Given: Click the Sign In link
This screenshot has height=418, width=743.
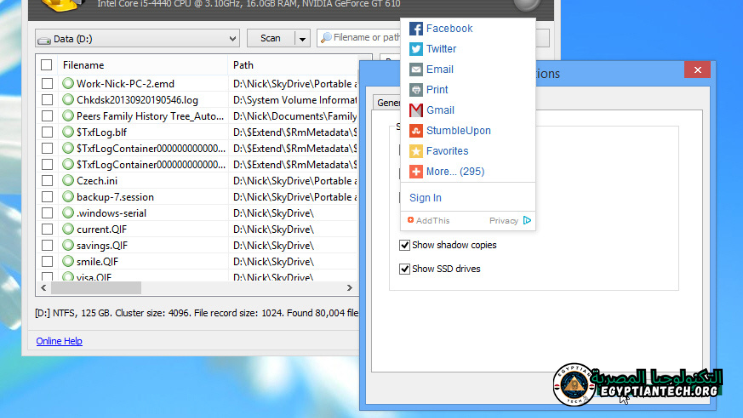Looking at the screenshot, I should tap(425, 198).
